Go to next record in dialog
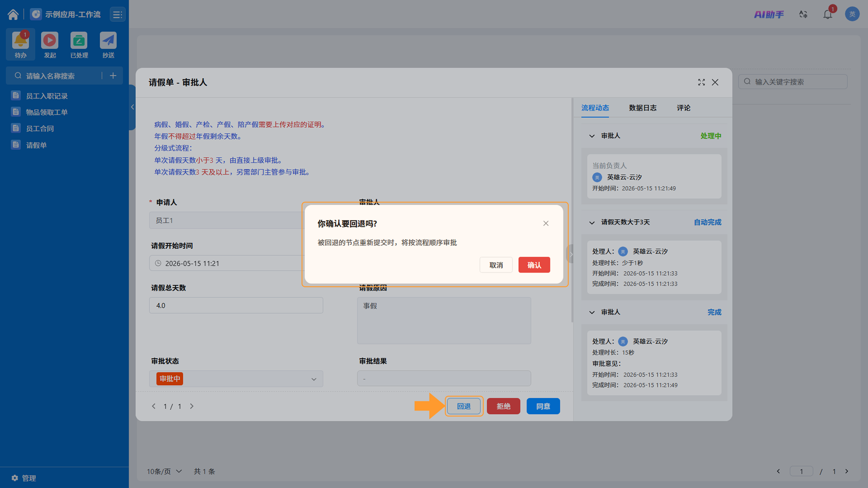This screenshot has width=868, height=488. (x=192, y=406)
